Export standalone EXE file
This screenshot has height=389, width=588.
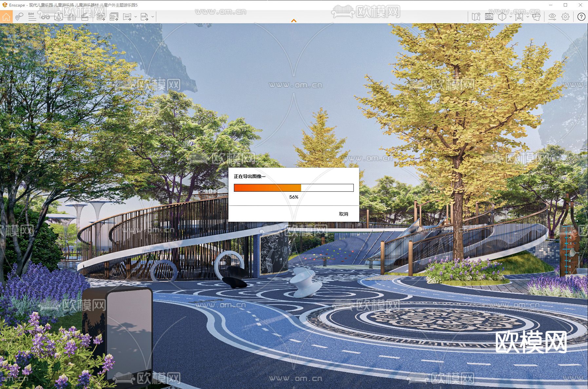pos(144,17)
